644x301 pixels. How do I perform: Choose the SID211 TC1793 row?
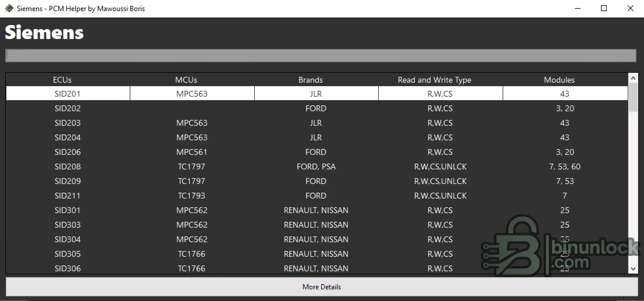point(317,196)
